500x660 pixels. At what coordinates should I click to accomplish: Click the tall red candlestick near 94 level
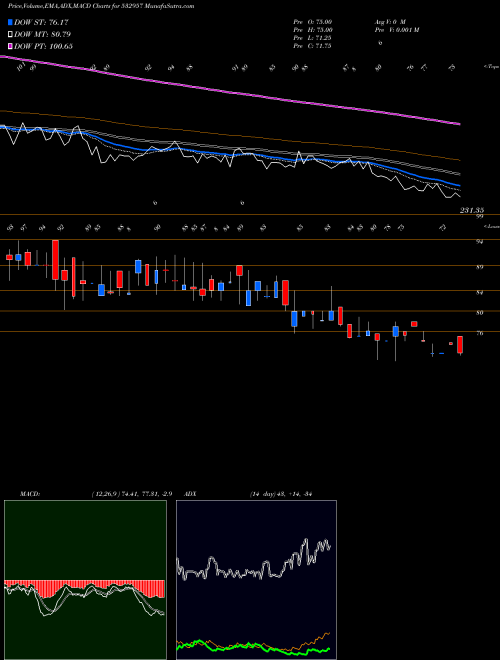pyautogui.click(x=55, y=260)
